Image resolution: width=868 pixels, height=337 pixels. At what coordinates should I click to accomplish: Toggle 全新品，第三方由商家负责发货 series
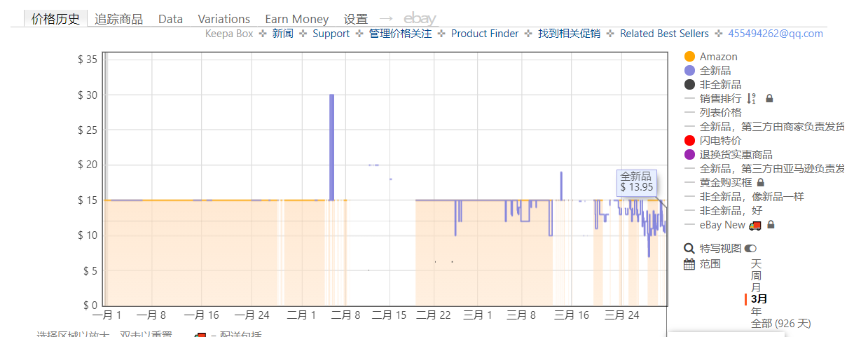pos(771,127)
